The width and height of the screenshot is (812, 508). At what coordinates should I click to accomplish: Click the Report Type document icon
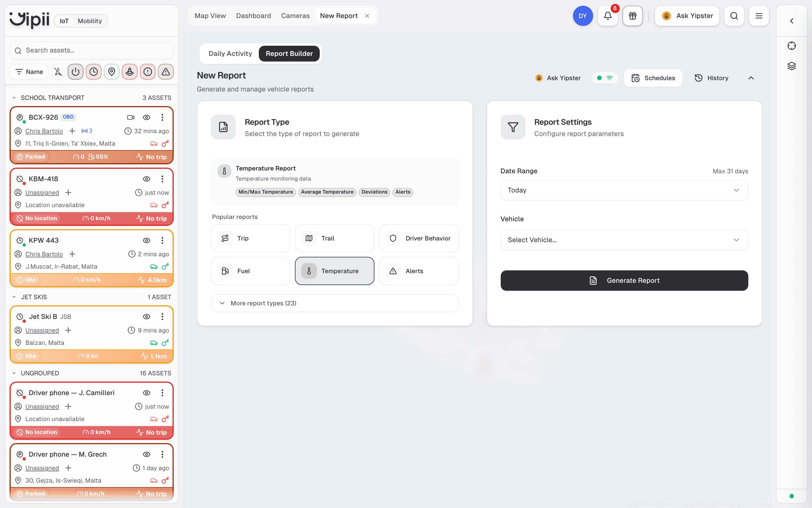(x=223, y=127)
